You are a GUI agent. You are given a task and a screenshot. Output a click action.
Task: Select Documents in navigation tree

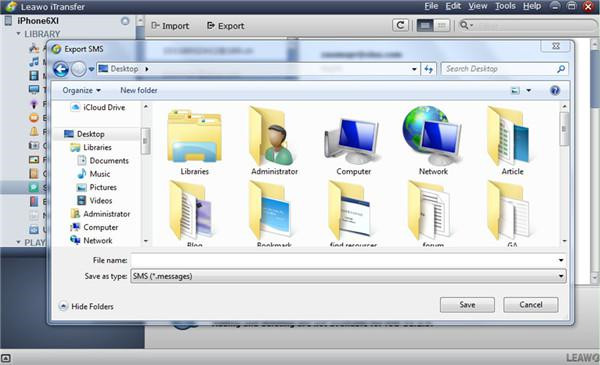click(103, 161)
